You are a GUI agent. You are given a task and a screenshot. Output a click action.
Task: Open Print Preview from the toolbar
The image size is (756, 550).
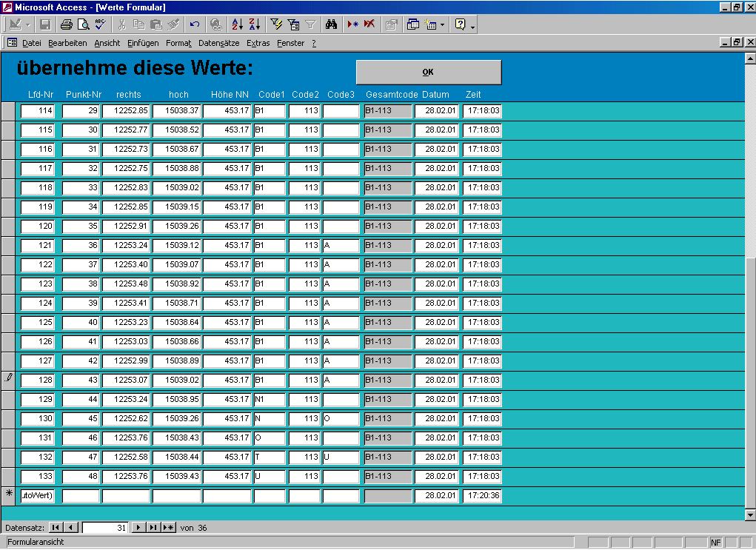click(x=84, y=24)
